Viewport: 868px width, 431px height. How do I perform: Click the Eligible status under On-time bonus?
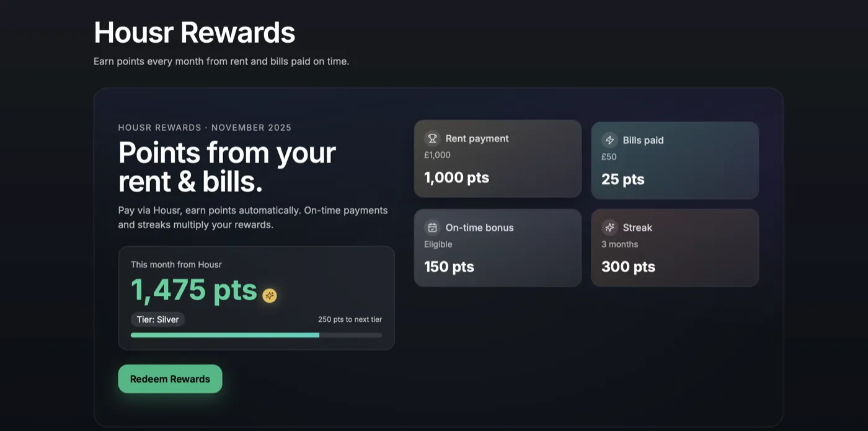tap(438, 244)
